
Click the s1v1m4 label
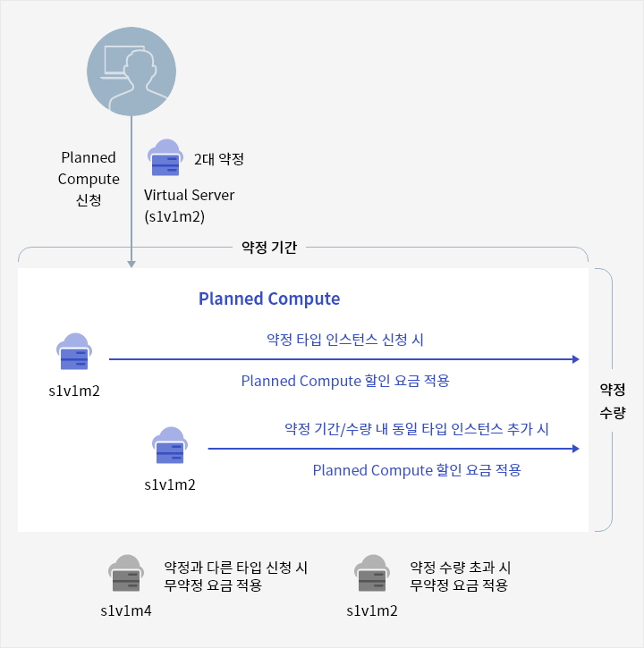(125, 611)
